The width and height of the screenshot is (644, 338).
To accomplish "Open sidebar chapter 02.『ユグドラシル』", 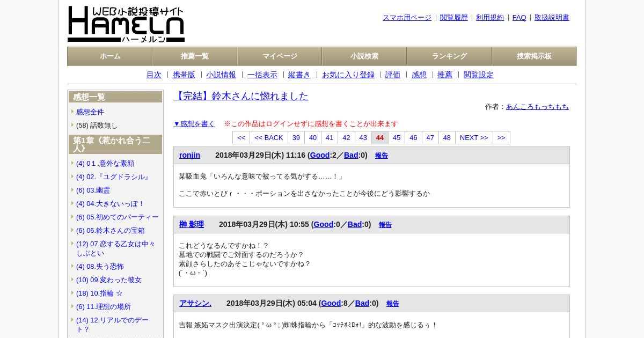I will 113,177.
